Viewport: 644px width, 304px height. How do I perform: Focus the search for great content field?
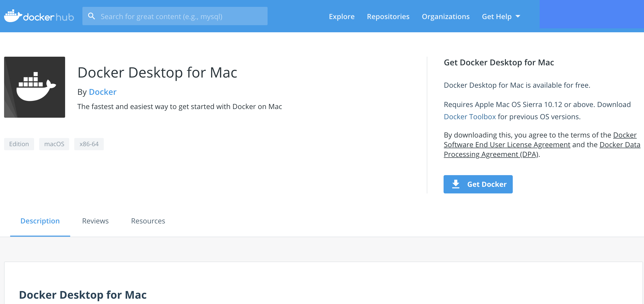coord(175,16)
